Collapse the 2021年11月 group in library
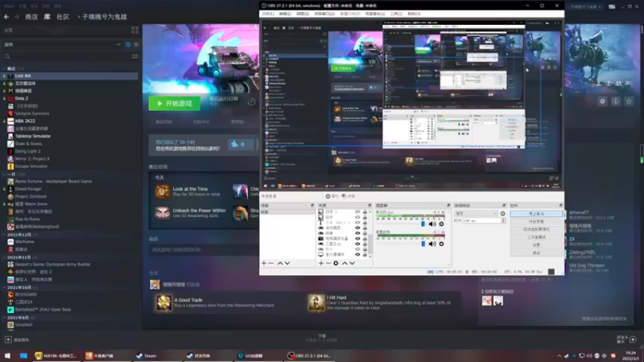This screenshot has height=362, width=644. tap(4, 257)
